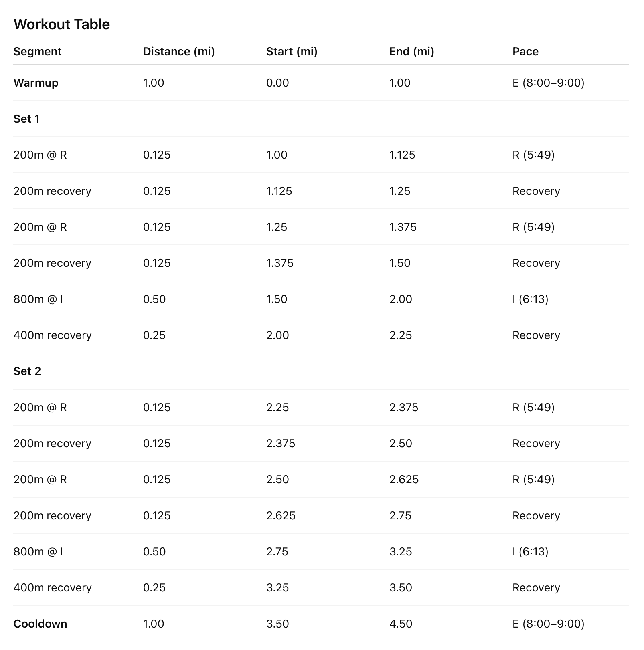Select the Warmup row label

pos(36,83)
